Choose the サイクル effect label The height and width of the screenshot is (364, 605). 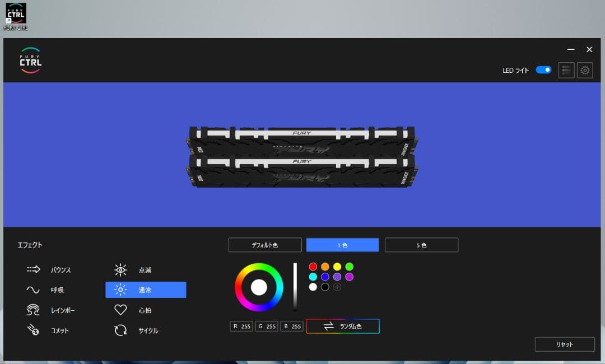[148, 330]
